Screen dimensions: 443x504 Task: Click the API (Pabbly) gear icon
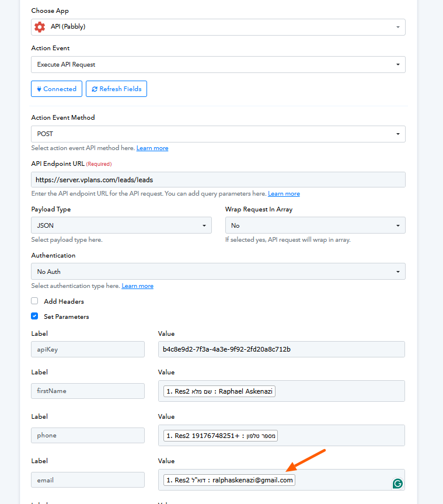click(x=40, y=27)
